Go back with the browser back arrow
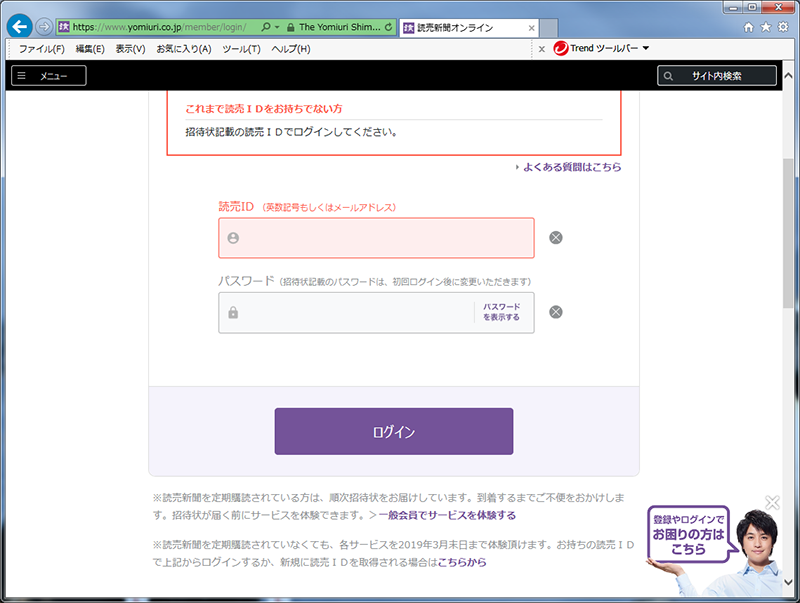Viewport: 800px width, 603px height. click(x=19, y=27)
